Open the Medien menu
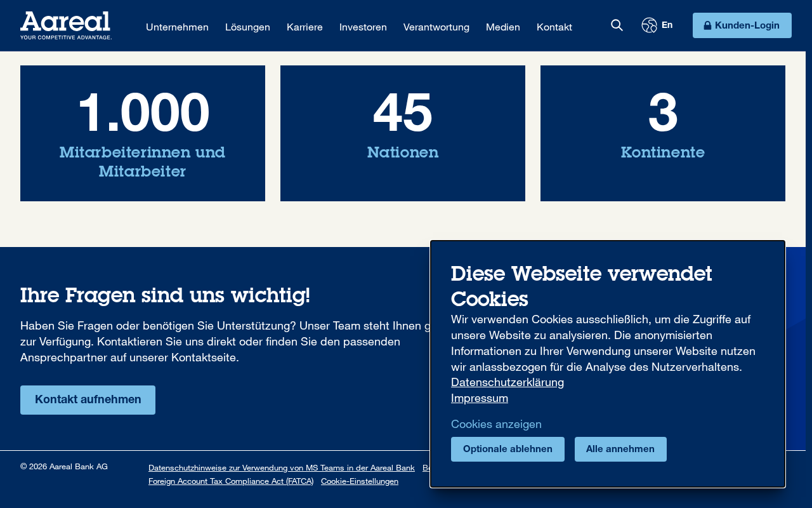This screenshot has width=812, height=508. click(503, 27)
